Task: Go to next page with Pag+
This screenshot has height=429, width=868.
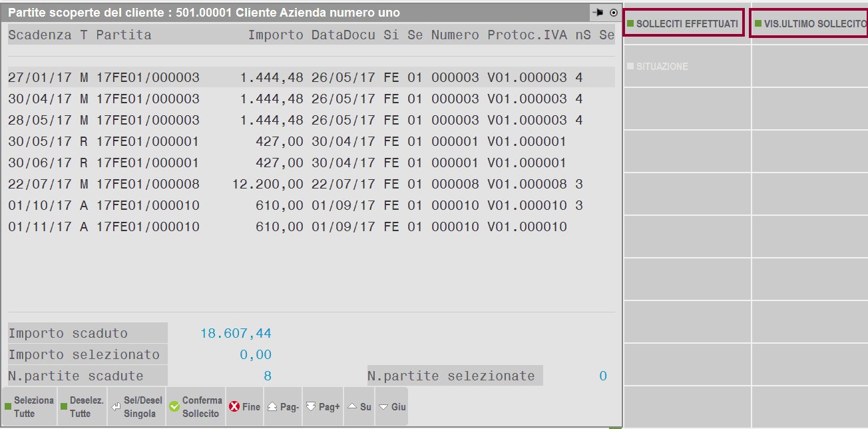Action: (x=322, y=406)
